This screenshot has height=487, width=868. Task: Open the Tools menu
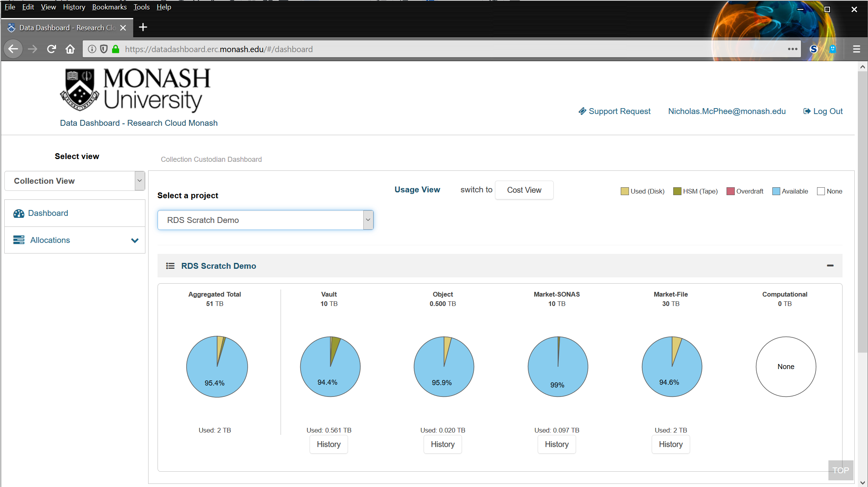coord(141,7)
